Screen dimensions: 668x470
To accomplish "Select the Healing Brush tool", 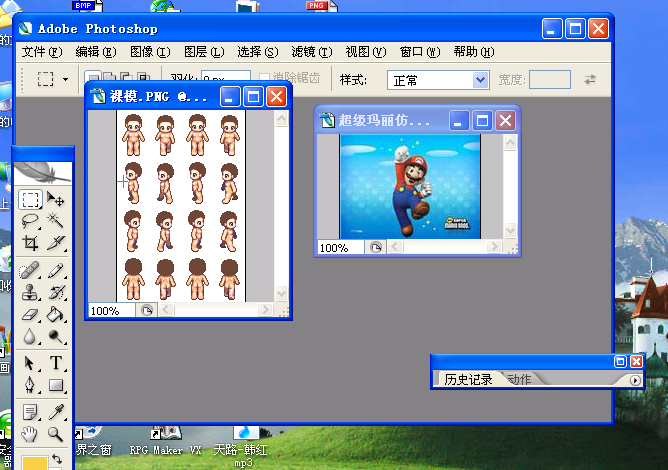I will [x=30, y=270].
